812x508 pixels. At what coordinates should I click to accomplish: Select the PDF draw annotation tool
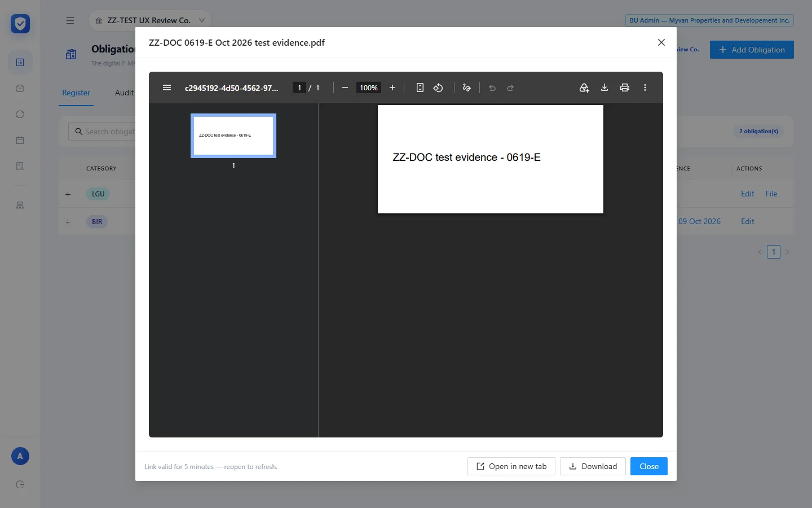[466, 87]
